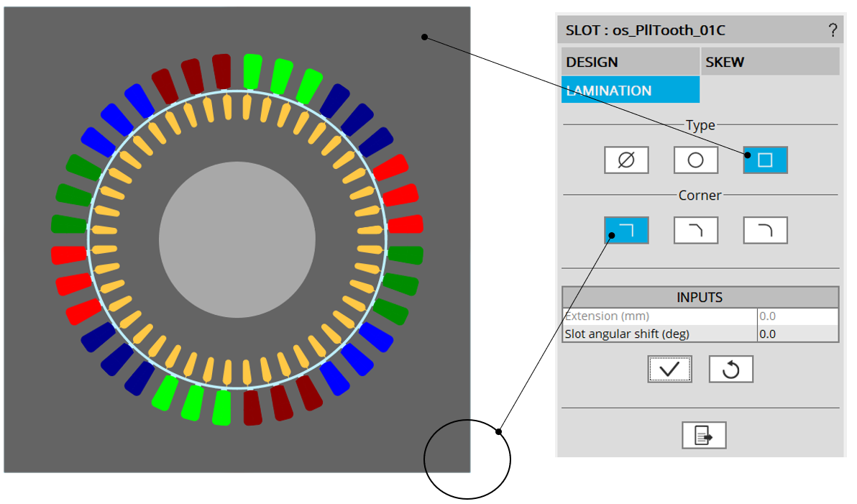Choose the rounded corner option

click(x=765, y=231)
